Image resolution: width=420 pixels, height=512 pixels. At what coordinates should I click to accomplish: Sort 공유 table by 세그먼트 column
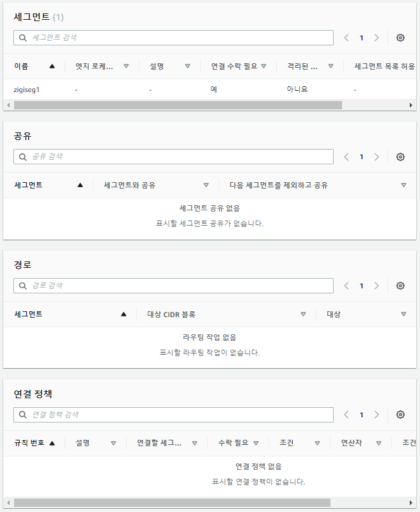tap(49, 185)
